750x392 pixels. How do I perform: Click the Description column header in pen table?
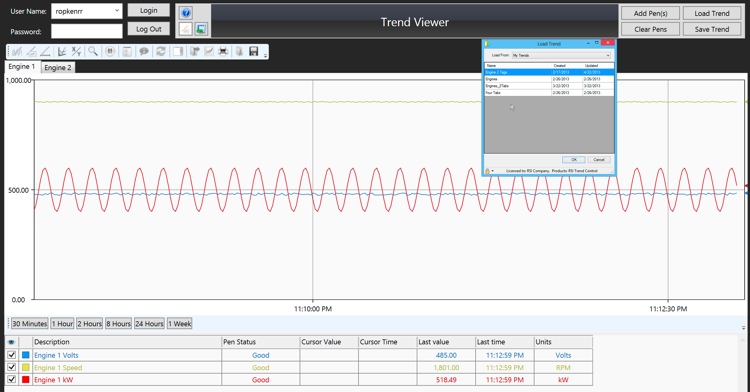pos(127,342)
